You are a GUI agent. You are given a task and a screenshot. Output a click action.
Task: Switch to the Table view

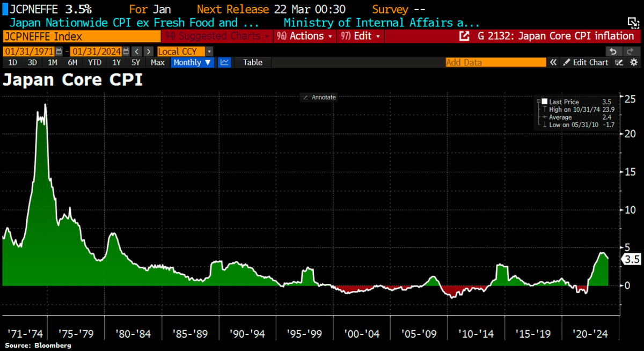(x=253, y=62)
